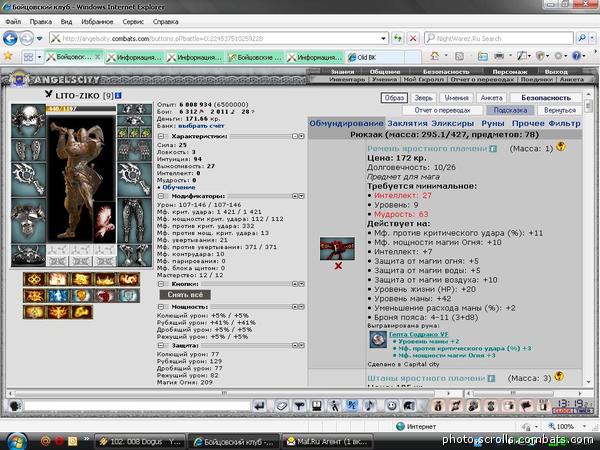Move Модификаторы section down with arrow
The height and width of the screenshot is (450, 600).
click(x=302, y=196)
